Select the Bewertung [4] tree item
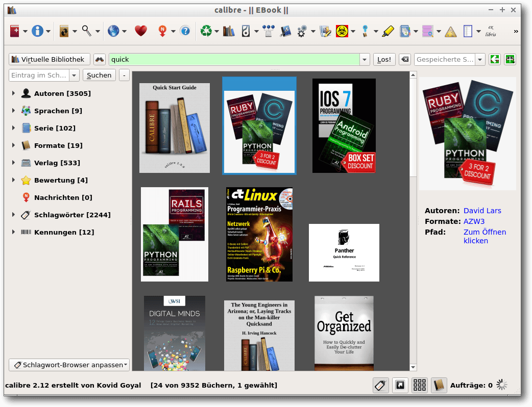 [x=61, y=180]
